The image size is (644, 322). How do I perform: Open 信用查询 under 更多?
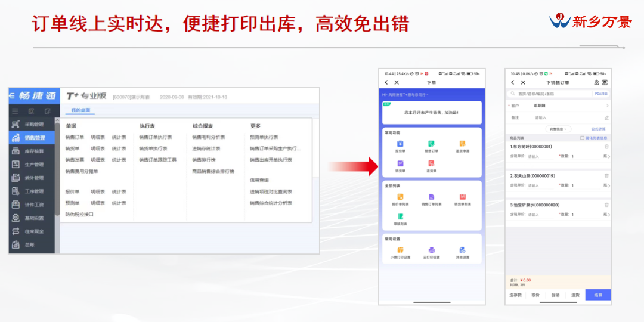pos(259,180)
